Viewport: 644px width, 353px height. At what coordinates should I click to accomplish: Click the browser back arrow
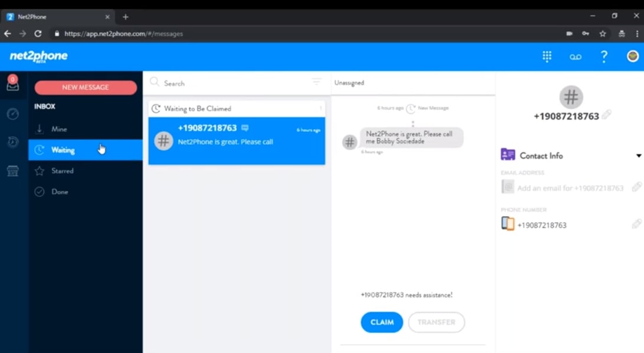(x=8, y=34)
